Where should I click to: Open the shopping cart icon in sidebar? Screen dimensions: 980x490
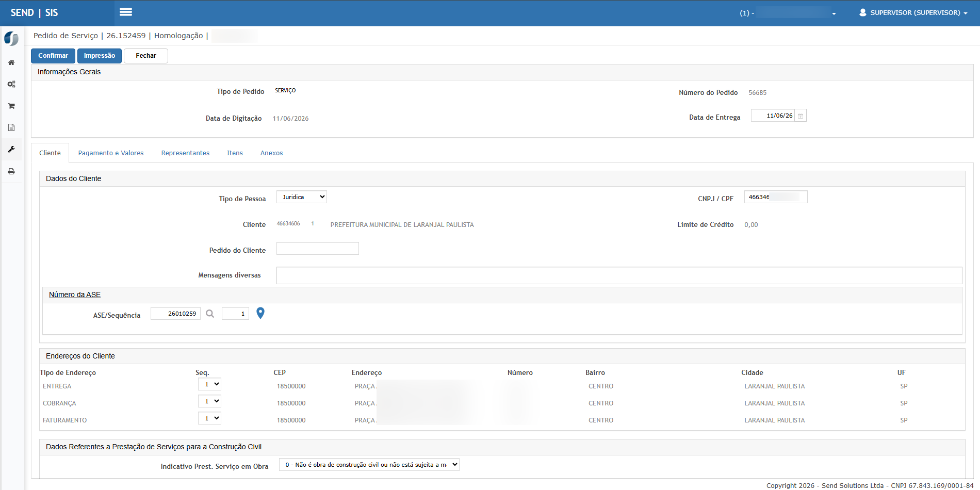coord(11,106)
